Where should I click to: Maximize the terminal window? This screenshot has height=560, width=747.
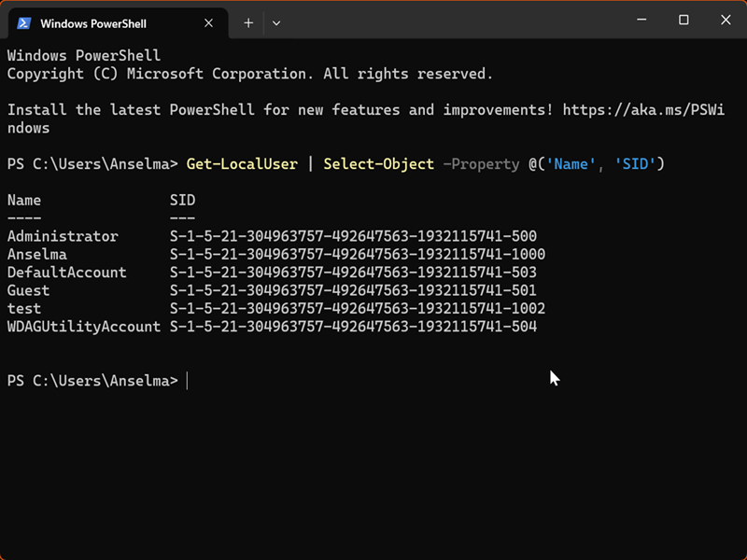point(684,20)
